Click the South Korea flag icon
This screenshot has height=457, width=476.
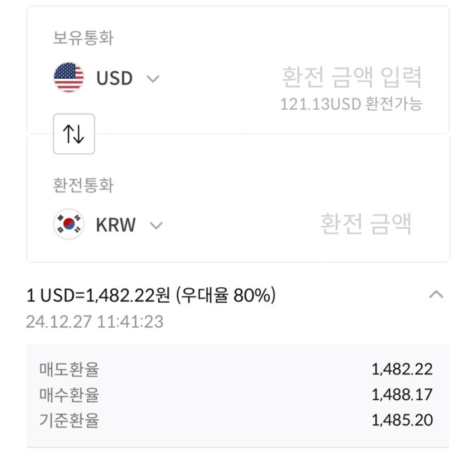69,225
